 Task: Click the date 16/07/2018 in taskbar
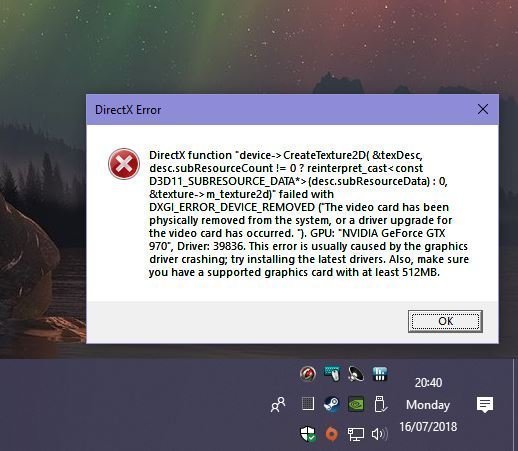pos(428,427)
